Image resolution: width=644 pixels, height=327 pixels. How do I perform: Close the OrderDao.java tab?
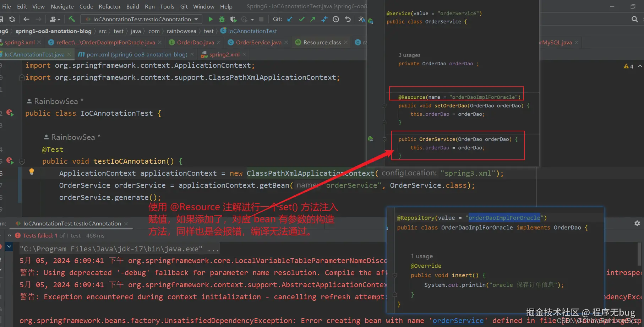pos(219,42)
